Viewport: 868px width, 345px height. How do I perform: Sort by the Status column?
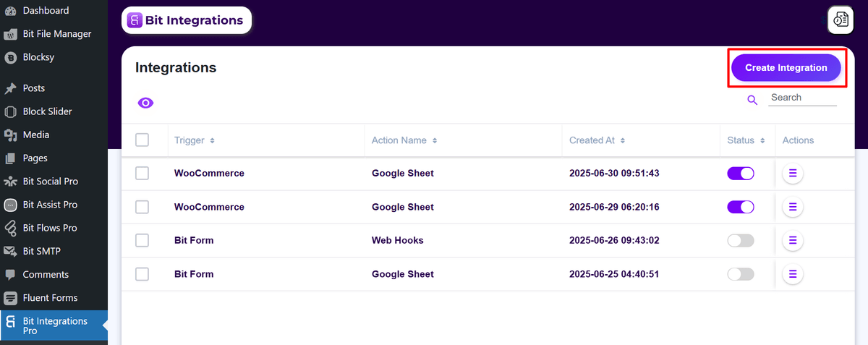click(x=746, y=140)
